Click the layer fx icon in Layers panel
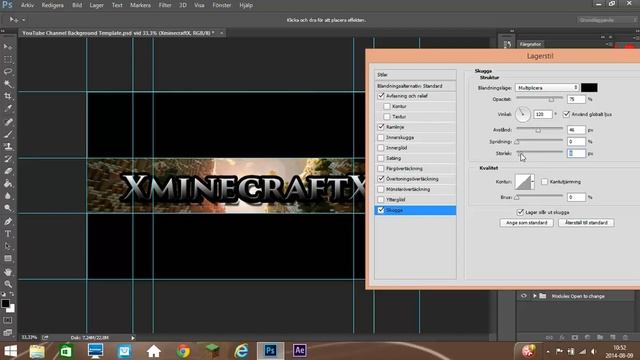Screen dimensions: 640x360 tap(562, 338)
